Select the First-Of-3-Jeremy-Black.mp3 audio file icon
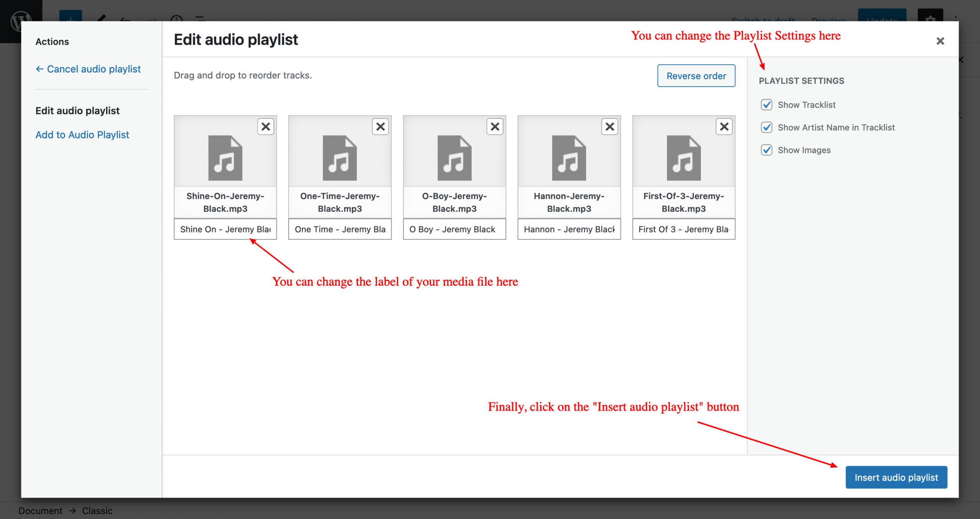The width and height of the screenshot is (980, 519). point(684,158)
